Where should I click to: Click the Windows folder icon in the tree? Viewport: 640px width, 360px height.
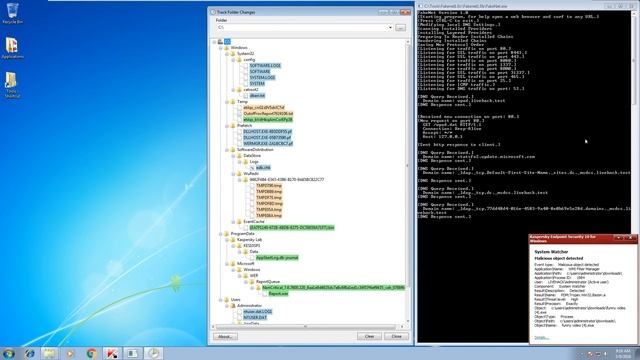[x=227, y=48]
